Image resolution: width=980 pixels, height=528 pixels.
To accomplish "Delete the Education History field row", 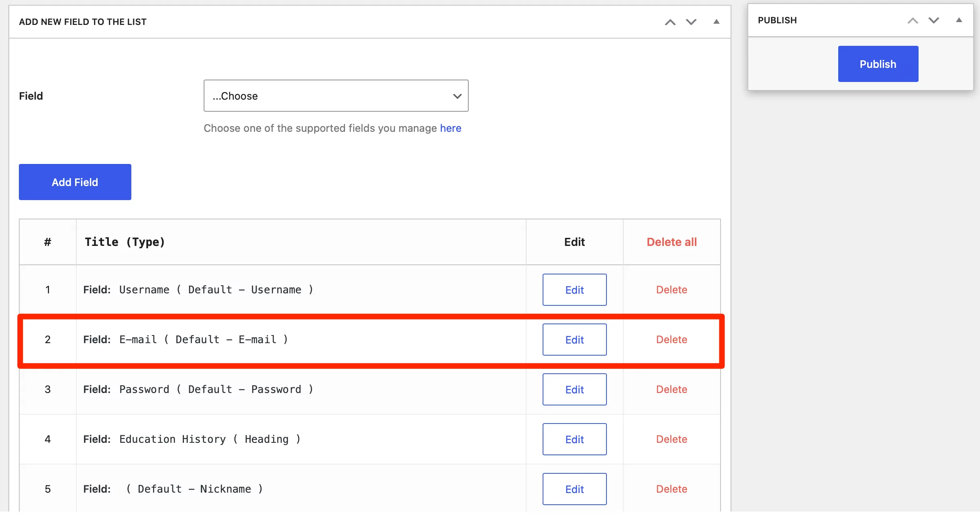I will 672,439.
